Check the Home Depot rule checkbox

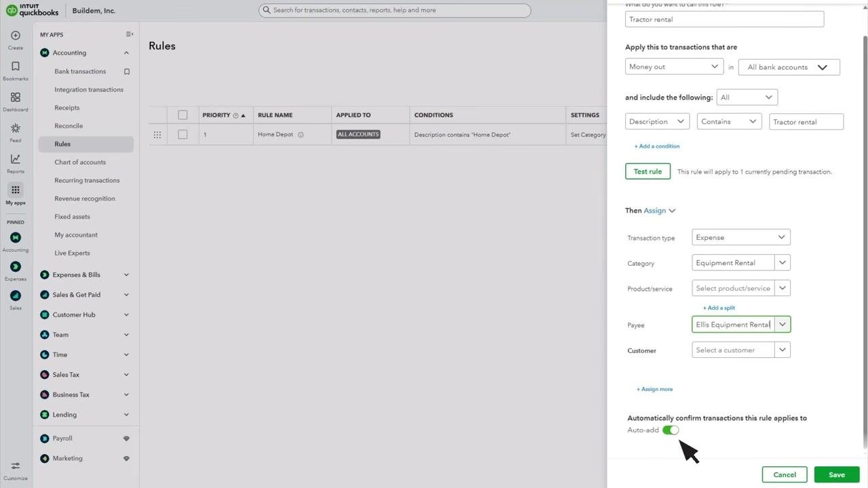pyautogui.click(x=182, y=135)
